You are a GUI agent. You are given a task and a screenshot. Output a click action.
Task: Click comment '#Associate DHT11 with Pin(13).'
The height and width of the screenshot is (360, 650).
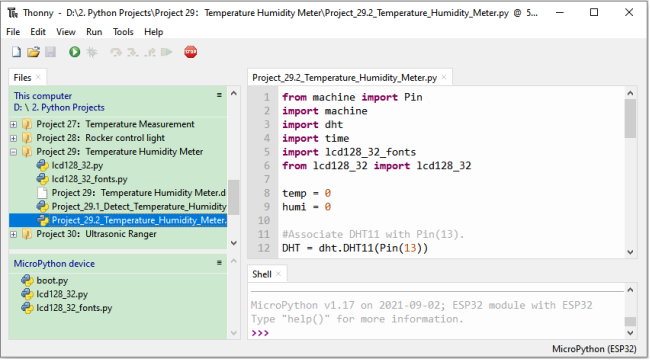click(373, 234)
